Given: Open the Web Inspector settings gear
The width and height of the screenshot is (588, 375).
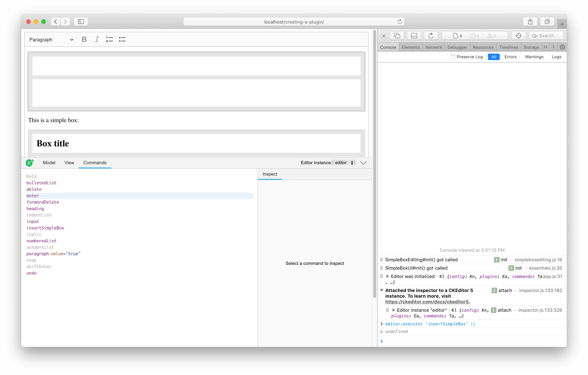Looking at the screenshot, I should 562,47.
